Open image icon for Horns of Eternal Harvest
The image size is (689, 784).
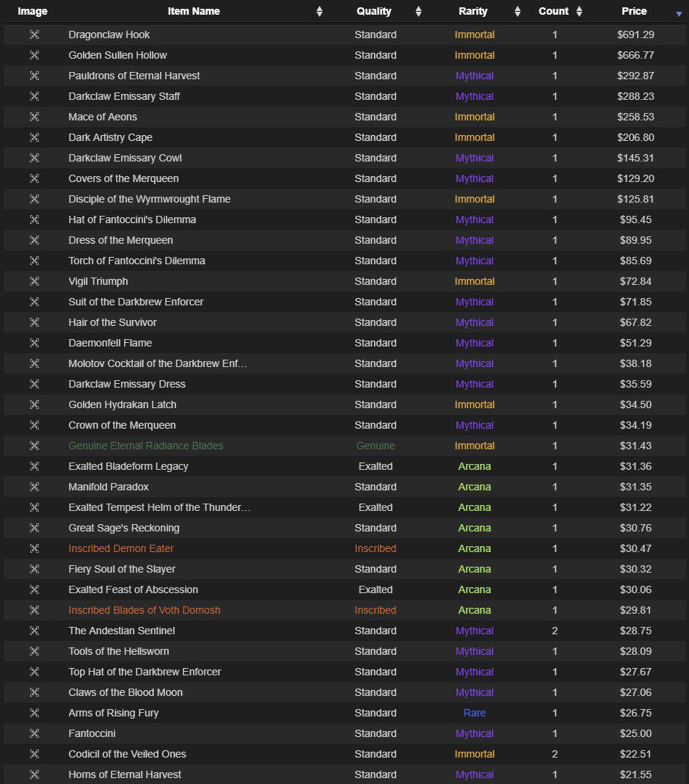34,774
